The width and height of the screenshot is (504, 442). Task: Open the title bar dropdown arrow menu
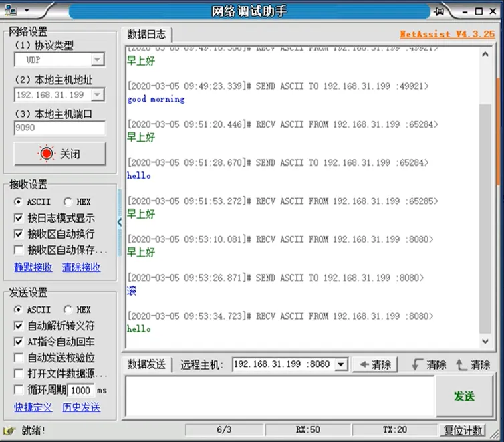pyautogui.click(x=27, y=10)
